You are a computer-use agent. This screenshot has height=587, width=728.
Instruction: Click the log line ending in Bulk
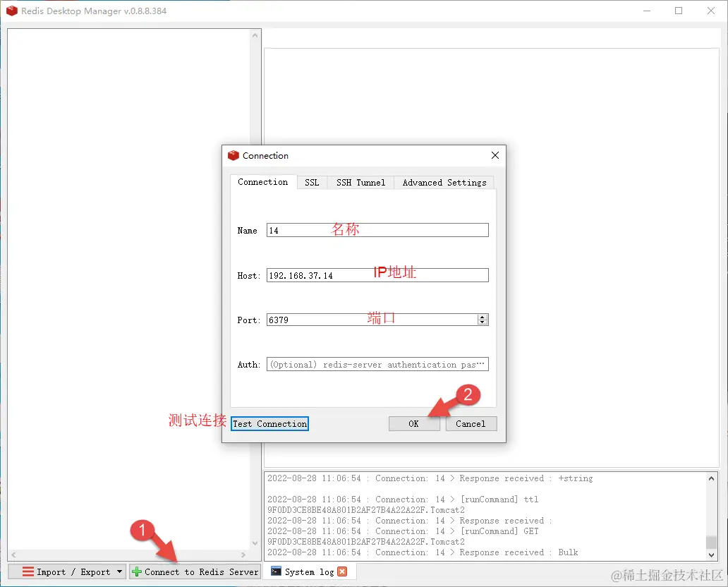[x=423, y=552]
